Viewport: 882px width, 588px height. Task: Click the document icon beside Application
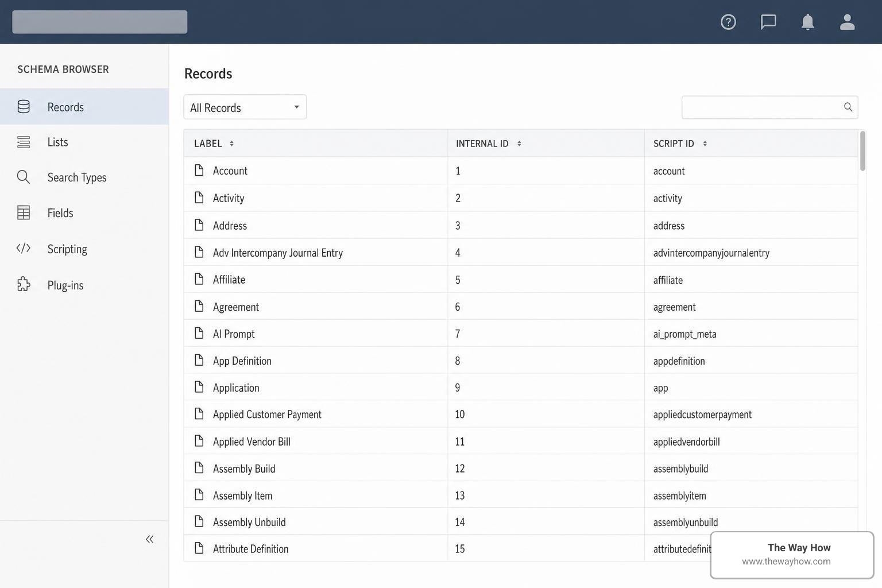click(199, 387)
